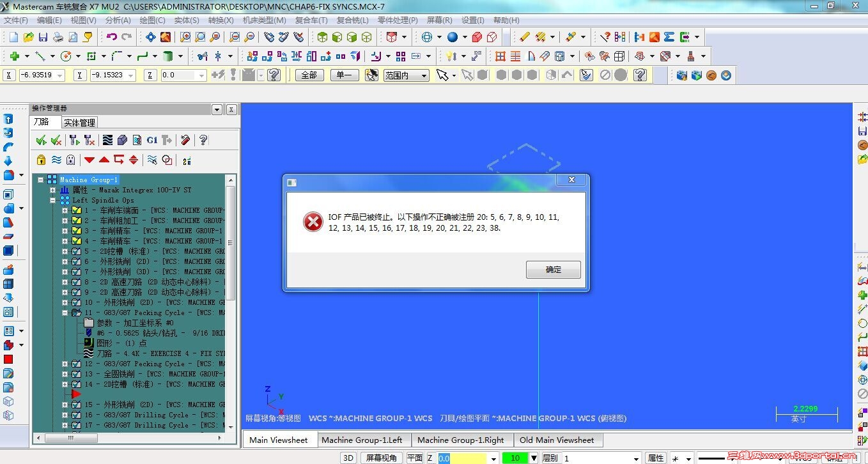868x464 pixels.
Task: Click the 屏幕视角 button in the status bar
Action: (x=382, y=458)
